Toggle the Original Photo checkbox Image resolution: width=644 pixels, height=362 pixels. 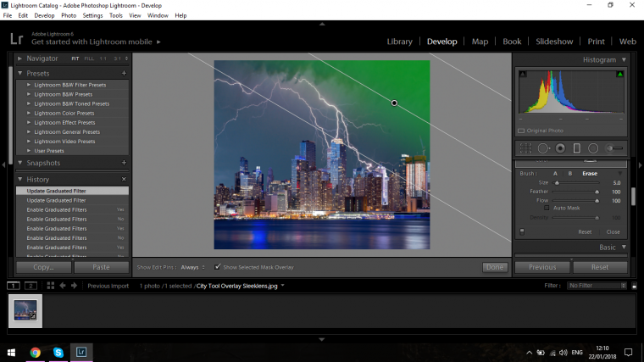521,131
